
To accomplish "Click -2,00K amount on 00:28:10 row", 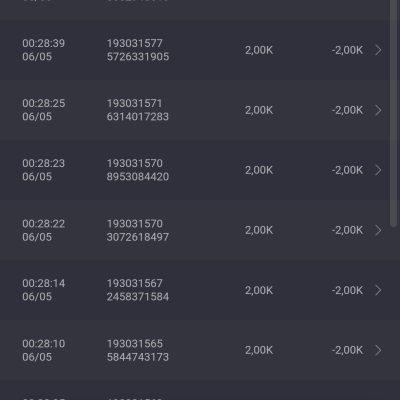I will [347, 350].
